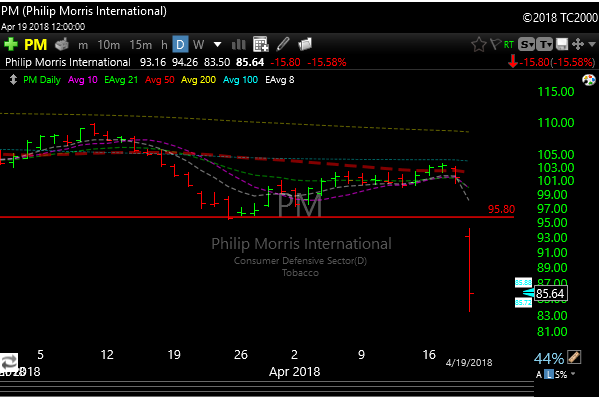Click the 115.00 price scale label

pos(556,92)
